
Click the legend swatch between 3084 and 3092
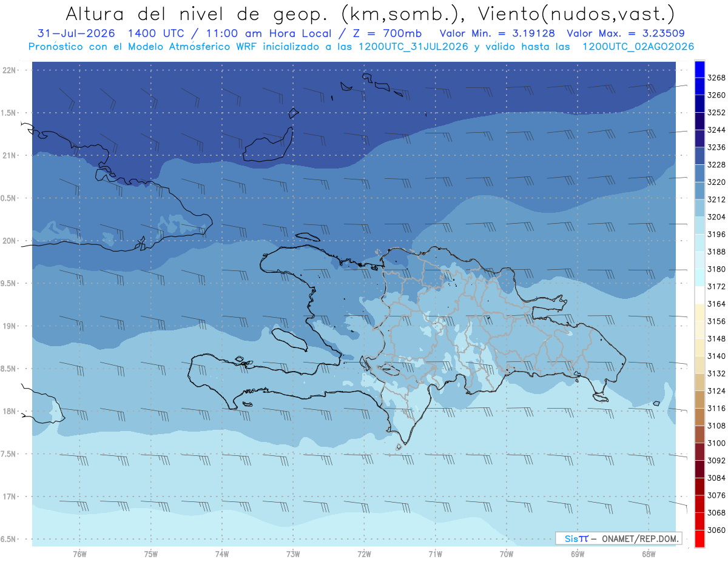tap(699, 469)
